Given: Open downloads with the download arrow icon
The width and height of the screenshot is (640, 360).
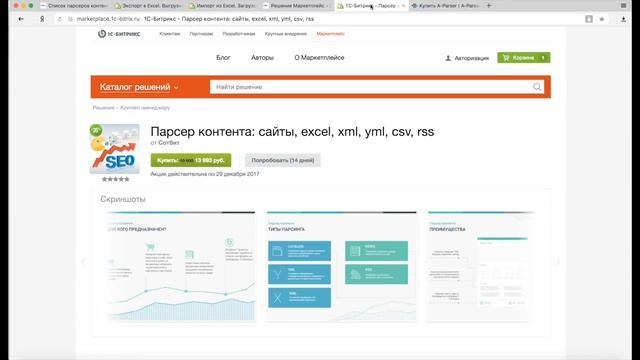Looking at the screenshot, I should click(623, 19).
